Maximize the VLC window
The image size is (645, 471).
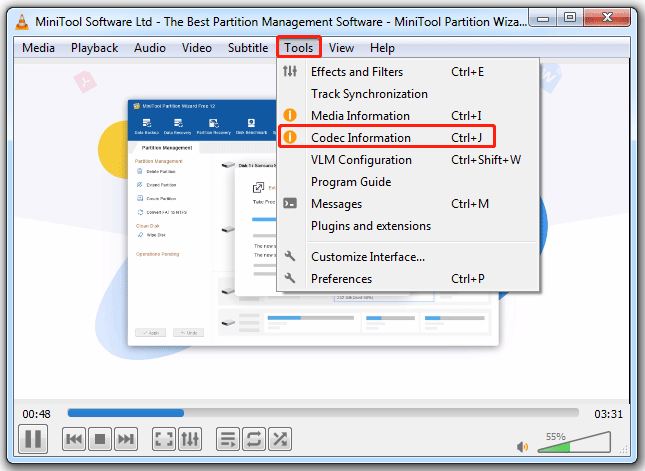point(570,18)
